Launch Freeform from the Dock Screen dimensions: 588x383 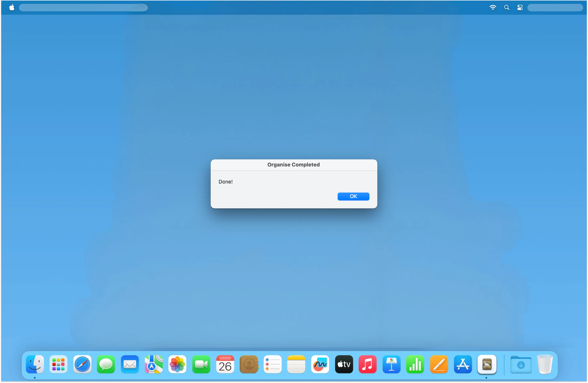tap(320, 364)
